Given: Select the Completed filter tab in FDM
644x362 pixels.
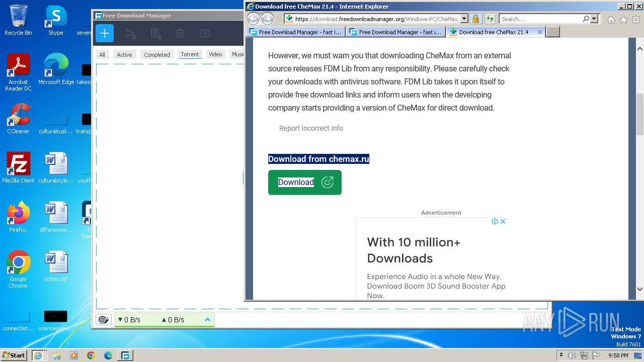Looking at the screenshot, I should coord(157,54).
